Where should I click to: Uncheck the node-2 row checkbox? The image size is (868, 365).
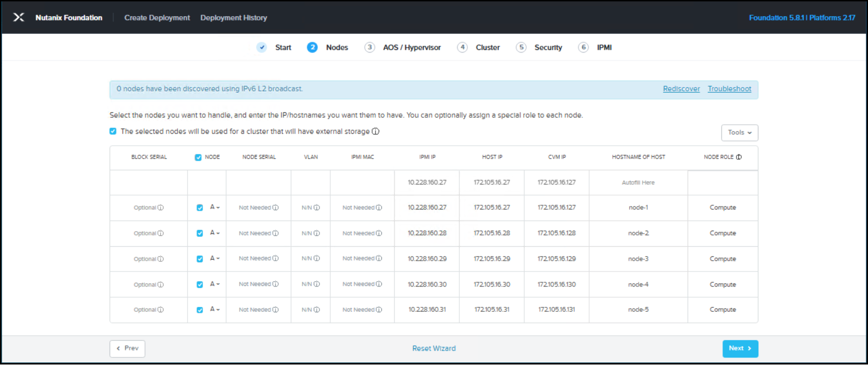tap(200, 233)
